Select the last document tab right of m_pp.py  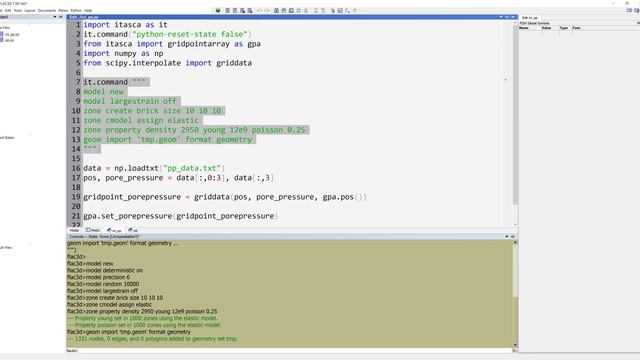click(x=133, y=231)
